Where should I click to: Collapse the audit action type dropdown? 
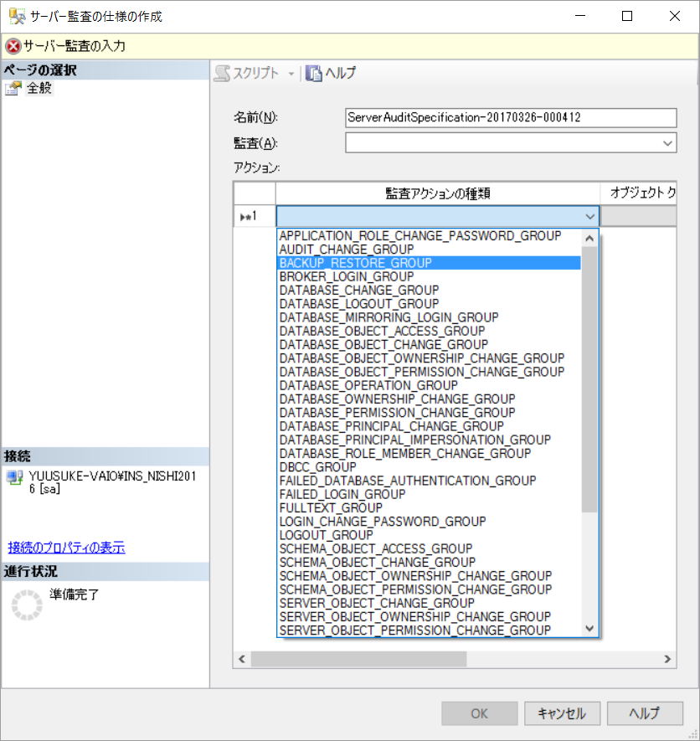pyautogui.click(x=589, y=217)
